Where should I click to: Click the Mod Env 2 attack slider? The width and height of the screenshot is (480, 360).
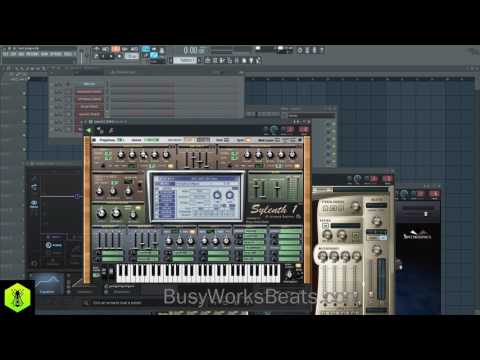[135, 239]
